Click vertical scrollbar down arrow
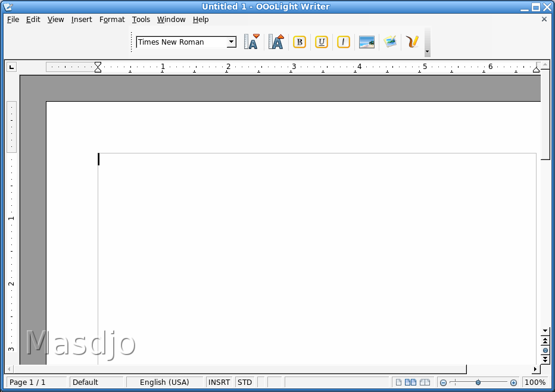 click(x=545, y=331)
